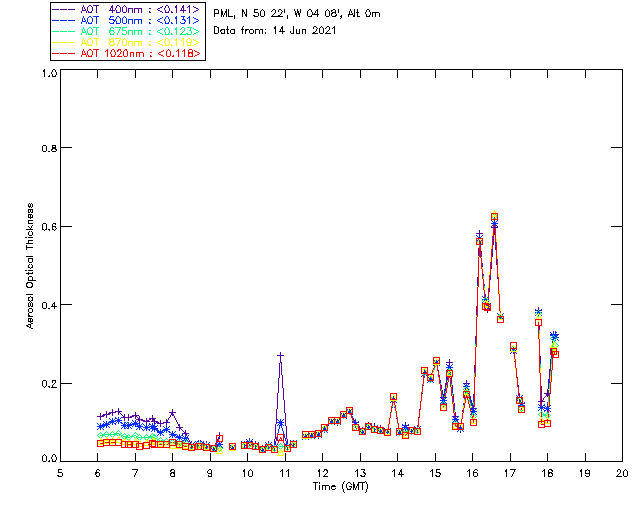Click the 0.6 y-axis tick label
Image resolution: width=640 pixels, height=512 pixels.
[x=49, y=227]
